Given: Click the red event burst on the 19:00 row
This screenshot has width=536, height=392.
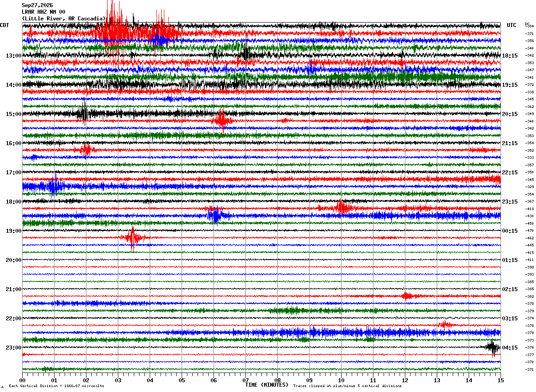Looking at the screenshot, I should (x=132, y=238).
